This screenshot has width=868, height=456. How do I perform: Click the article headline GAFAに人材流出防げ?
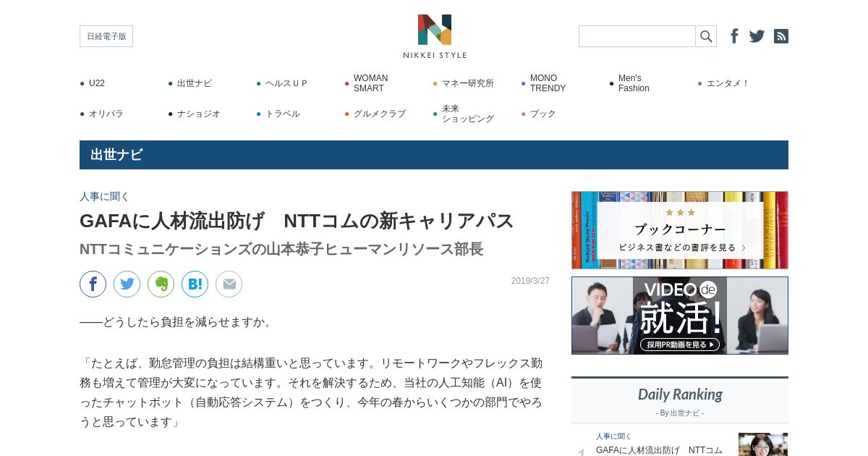coord(297,221)
